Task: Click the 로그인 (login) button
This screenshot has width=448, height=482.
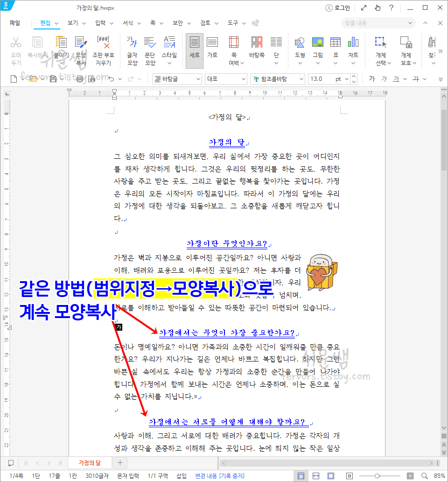Action: point(337,7)
